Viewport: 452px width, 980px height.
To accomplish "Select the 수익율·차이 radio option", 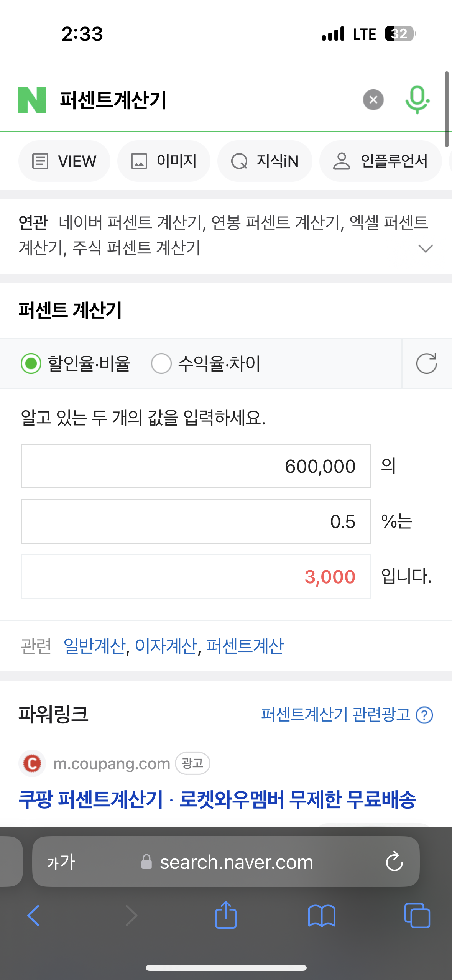I will tap(206, 363).
